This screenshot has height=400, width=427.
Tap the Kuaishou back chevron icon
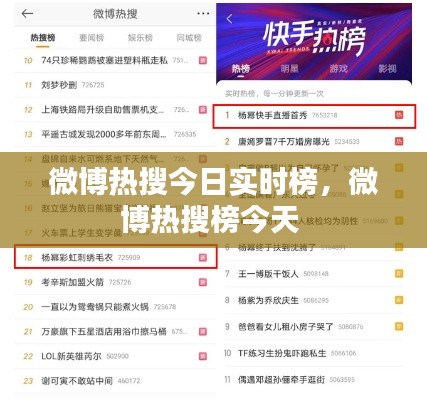click(229, 19)
